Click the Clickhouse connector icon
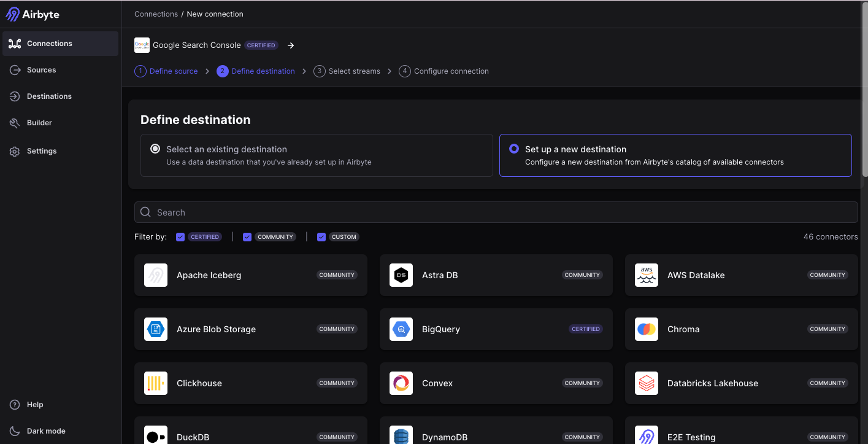Screen dimensions: 868x444 (x=156, y=383)
